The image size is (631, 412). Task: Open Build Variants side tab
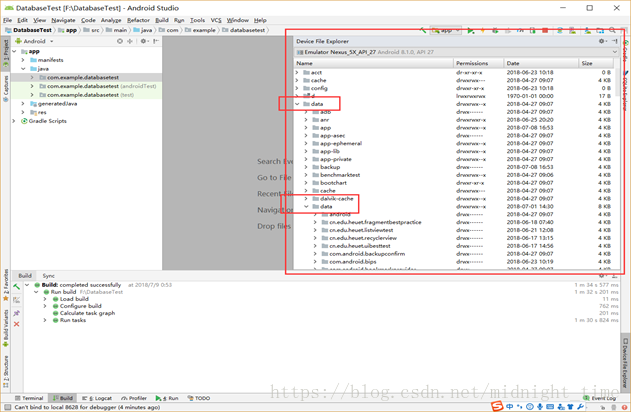click(6, 328)
